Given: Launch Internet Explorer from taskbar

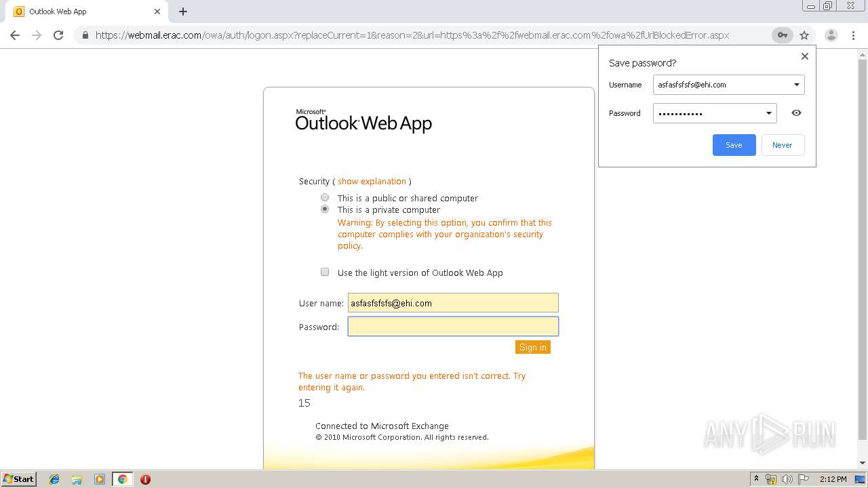Looking at the screenshot, I should point(54,479).
